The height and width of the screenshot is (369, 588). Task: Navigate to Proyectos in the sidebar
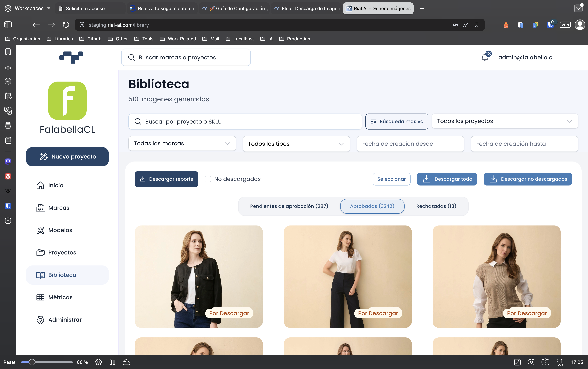[67, 253]
